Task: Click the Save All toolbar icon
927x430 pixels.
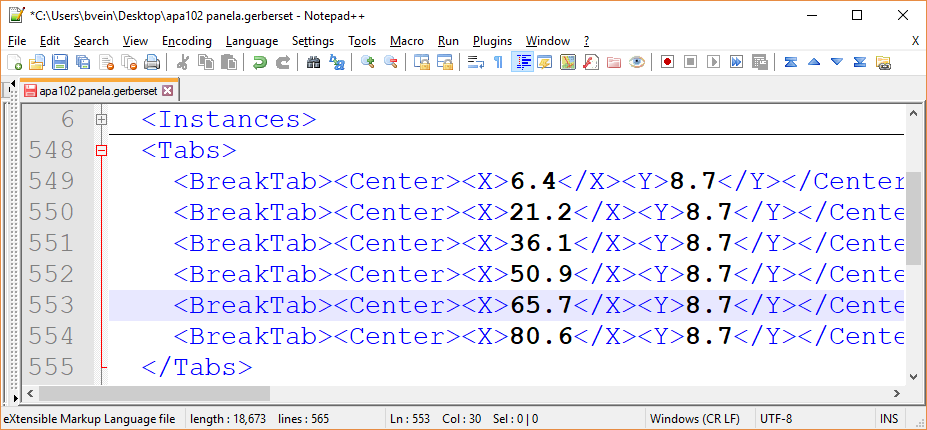Action: tap(83, 62)
